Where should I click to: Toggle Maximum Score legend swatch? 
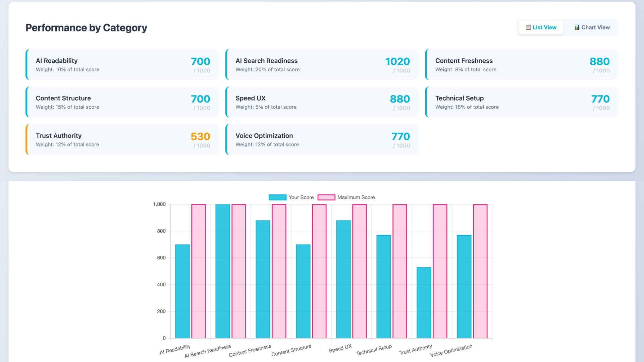[326, 197]
